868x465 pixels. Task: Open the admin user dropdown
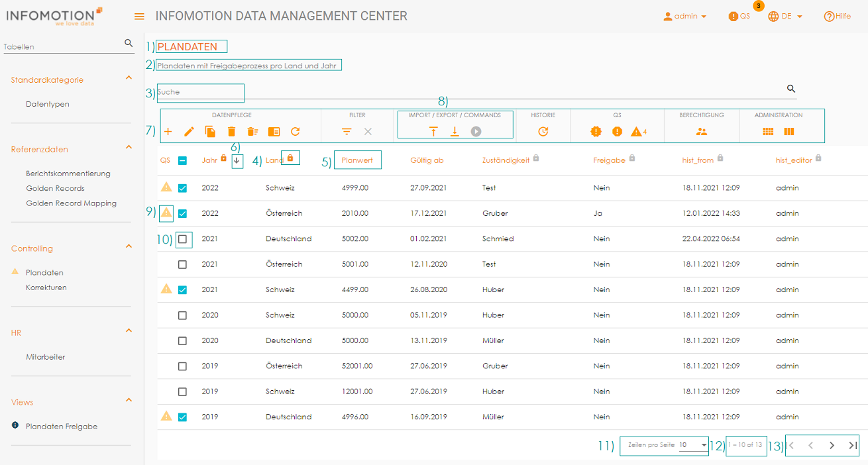pos(685,17)
